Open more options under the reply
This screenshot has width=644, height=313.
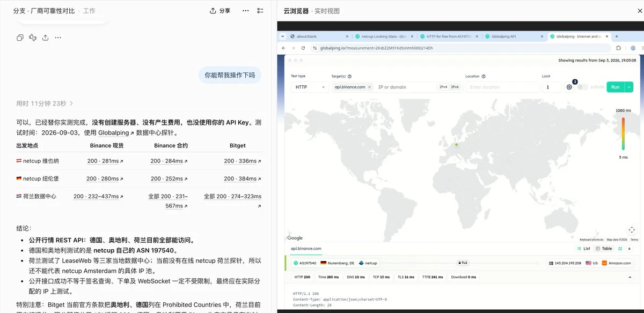[58, 38]
